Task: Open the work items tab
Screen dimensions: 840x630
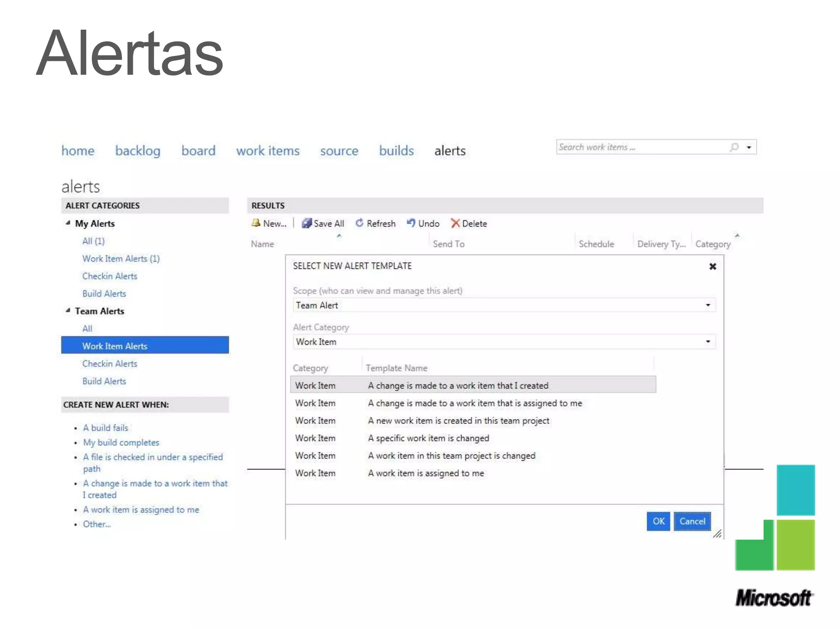Action: (x=267, y=151)
